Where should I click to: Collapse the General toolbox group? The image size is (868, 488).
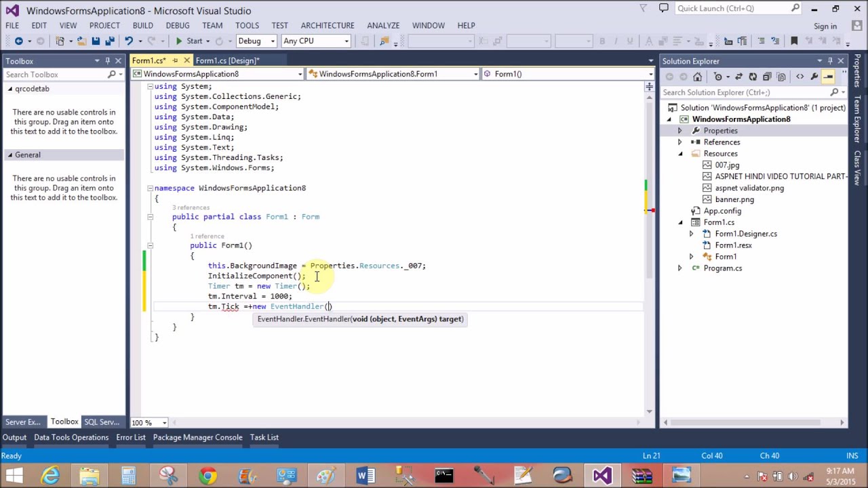point(10,155)
